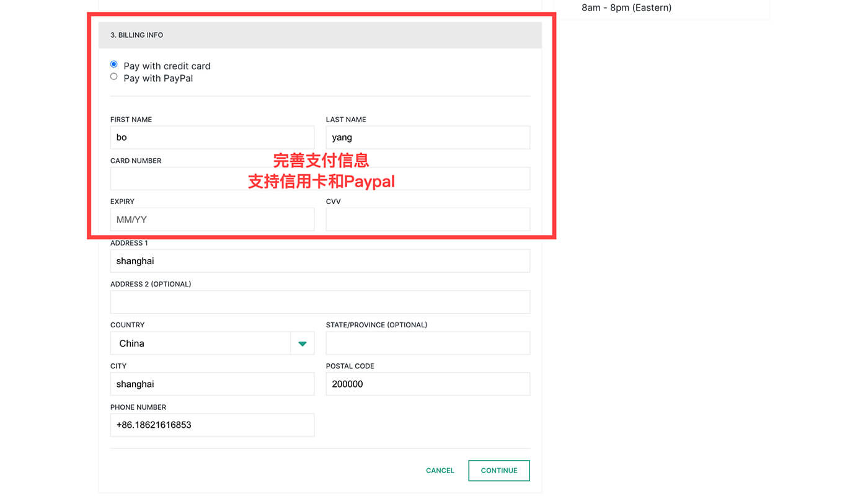Click the POSTAL CODE label
The image size is (868, 496).
click(x=350, y=366)
